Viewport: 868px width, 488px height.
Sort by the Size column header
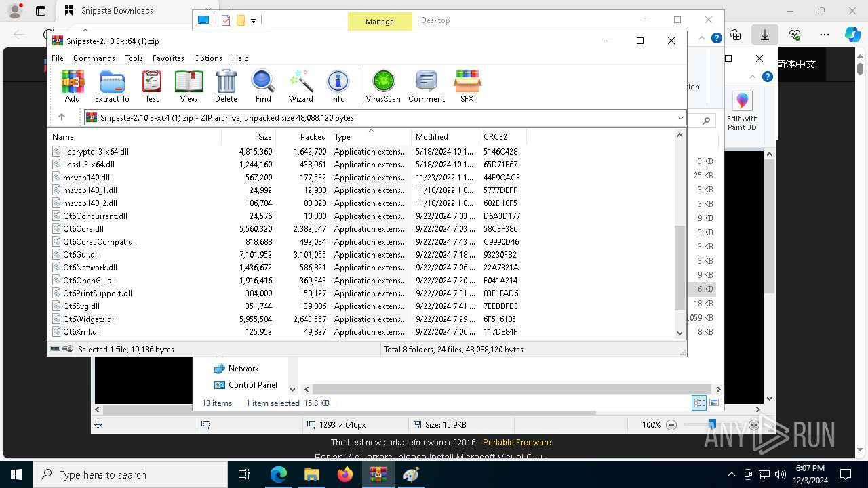point(249,136)
